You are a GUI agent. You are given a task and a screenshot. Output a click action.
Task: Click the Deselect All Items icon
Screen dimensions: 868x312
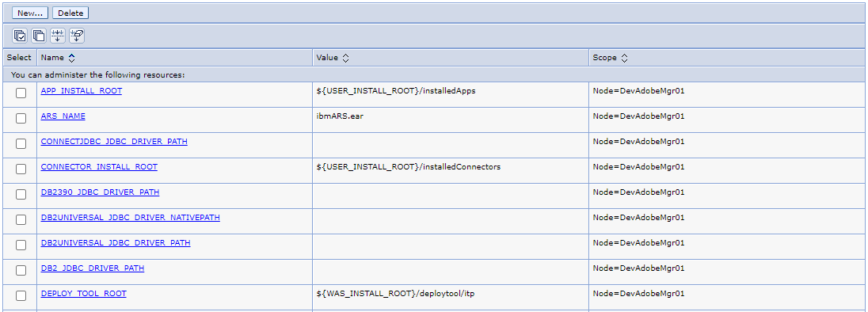click(x=39, y=36)
